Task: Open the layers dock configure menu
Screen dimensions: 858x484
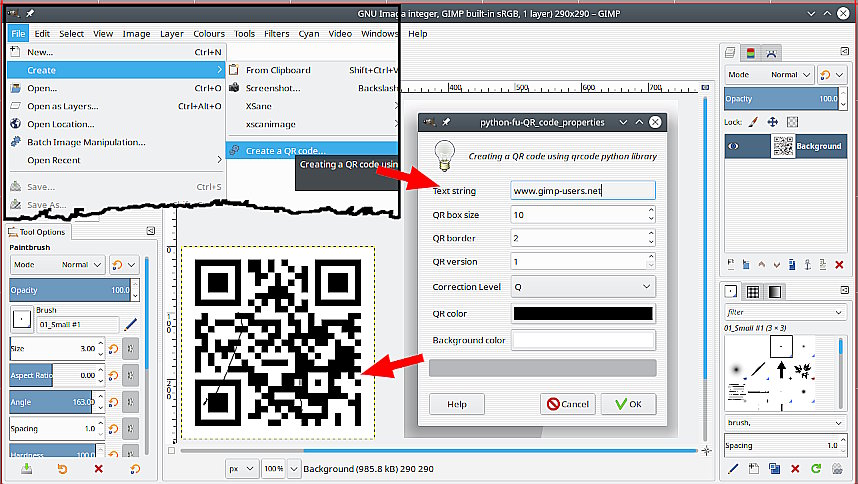Action: (x=844, y=51)
